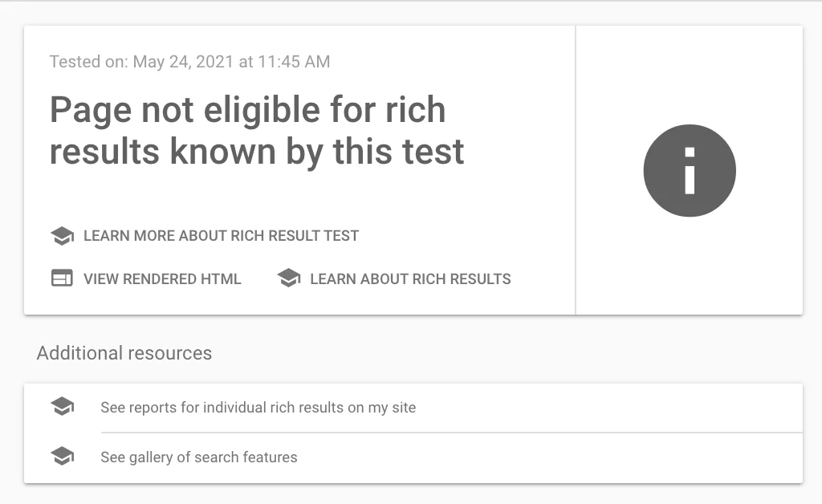Open the Learn More About Rich Result Test link

coord(221,236)
